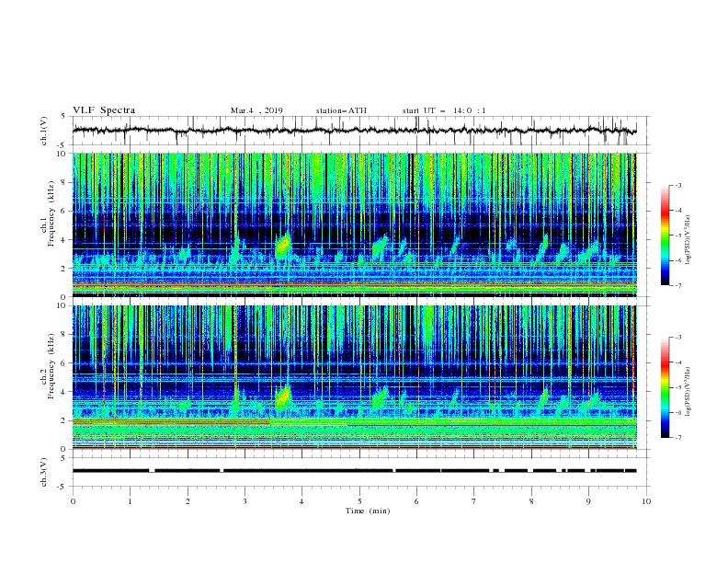This screenshot has height=563, width=728.
Task: Select the "start UT = 14: 0 : 1" text
Action: (x=444, y=110)
